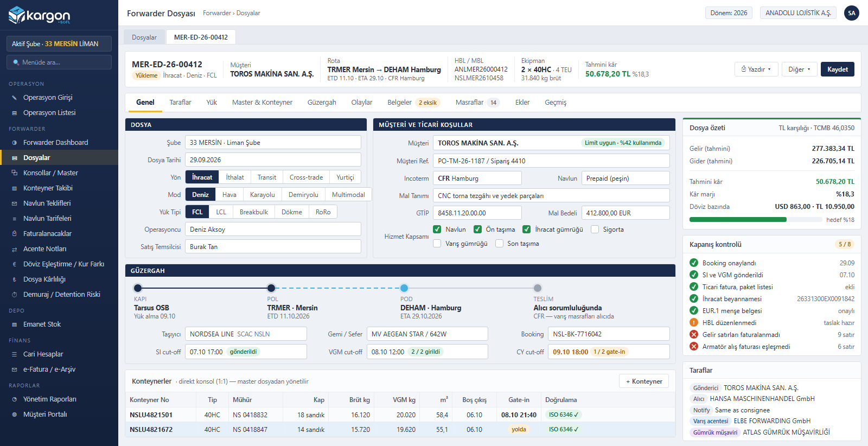This screenshot has width=868, height=446.
Task: Click the Operasyon Listesi list icon
Action: pos(15,113)
